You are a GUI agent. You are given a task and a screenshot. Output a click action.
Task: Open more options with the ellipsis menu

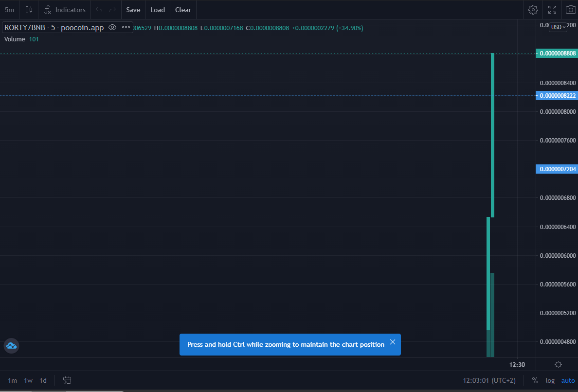click(x=125, y=28)
